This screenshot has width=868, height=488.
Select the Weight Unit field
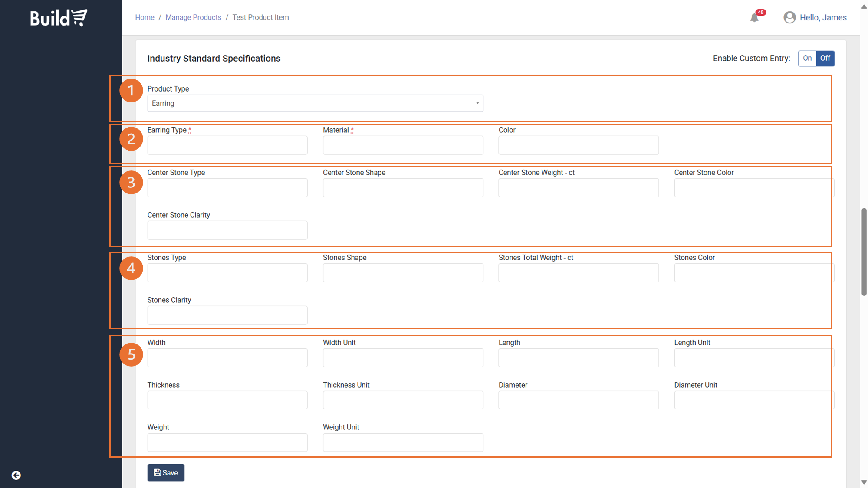pyautogui.click(x=403, y=442)
